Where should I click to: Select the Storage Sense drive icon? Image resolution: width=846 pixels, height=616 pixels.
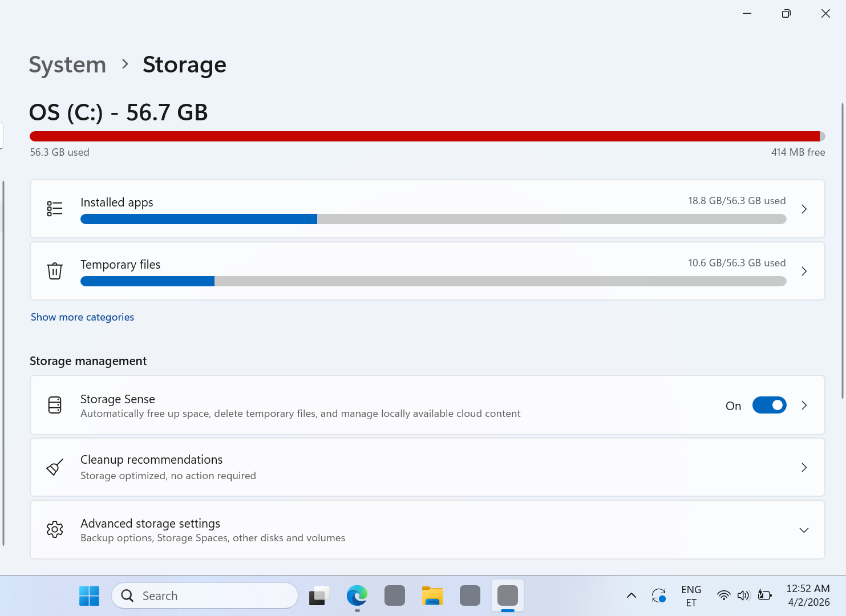tap(55, 405)
